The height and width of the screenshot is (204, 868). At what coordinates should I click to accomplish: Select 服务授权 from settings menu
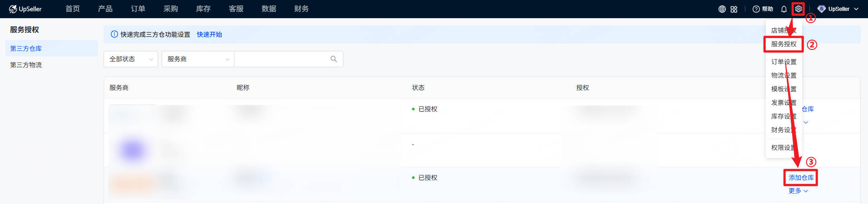784,44
